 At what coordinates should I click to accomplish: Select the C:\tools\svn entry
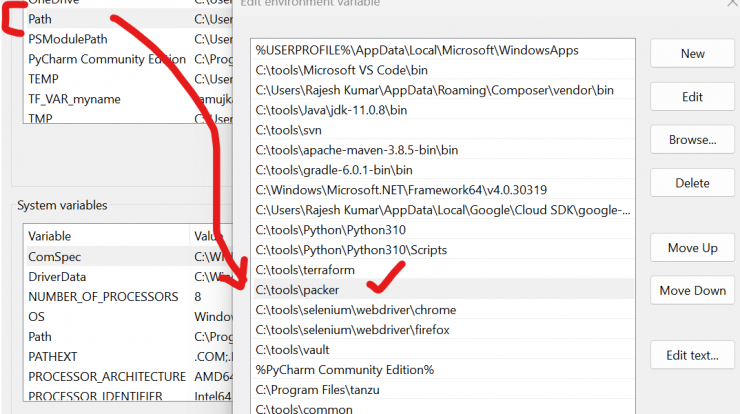pyautogui.click(x=443, y=130)
